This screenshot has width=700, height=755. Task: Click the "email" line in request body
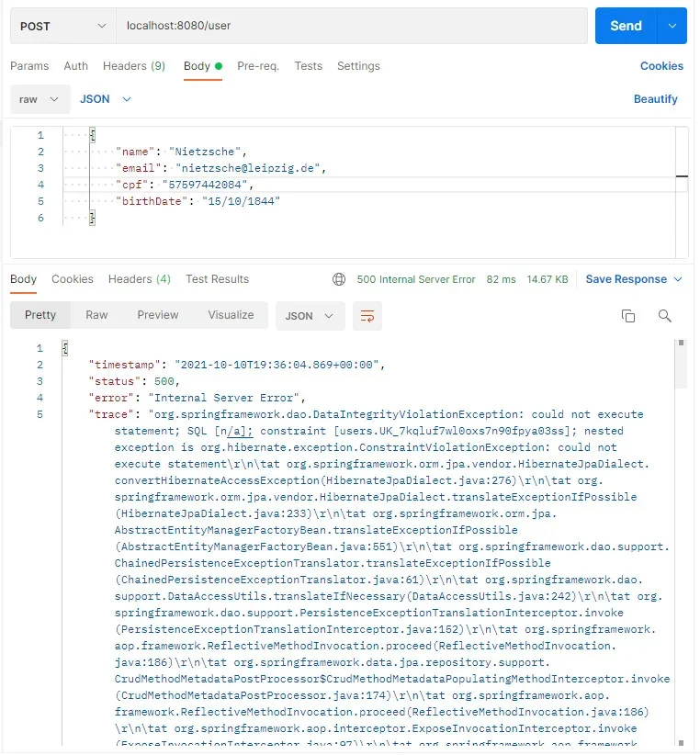221,168
